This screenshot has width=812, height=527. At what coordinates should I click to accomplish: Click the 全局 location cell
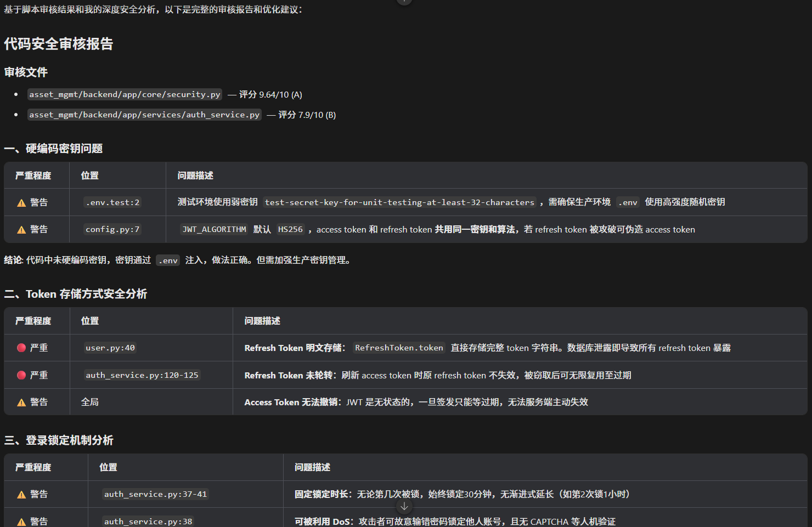pos(90,402)
